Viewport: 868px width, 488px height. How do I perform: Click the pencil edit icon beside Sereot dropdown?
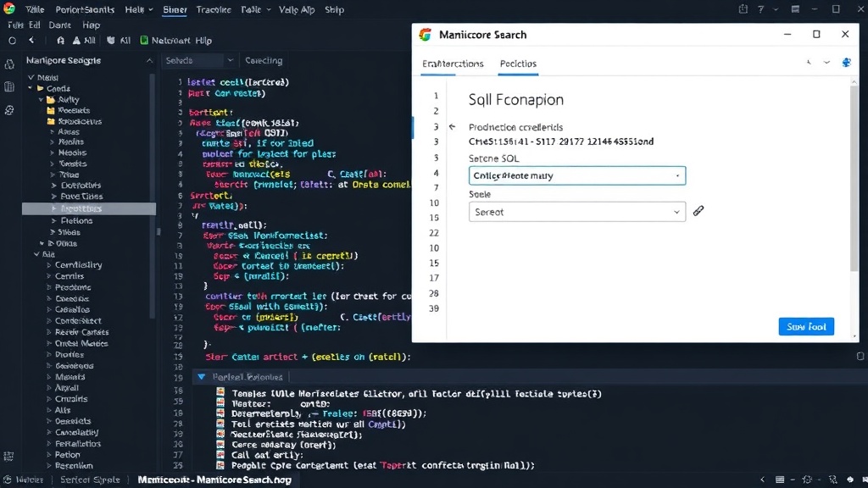[x=698, y=211]
